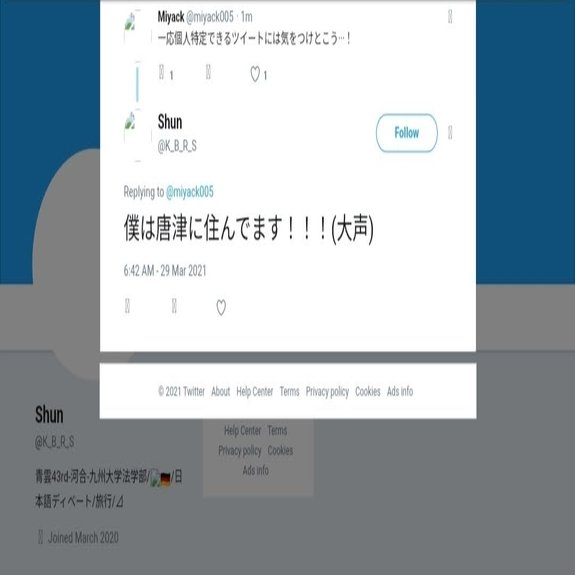The width and height of the screenshot is (575, 575).
Task: Click the reply icon under Shun's tweet
Action: pyautogui.click(x=127, y=306)
